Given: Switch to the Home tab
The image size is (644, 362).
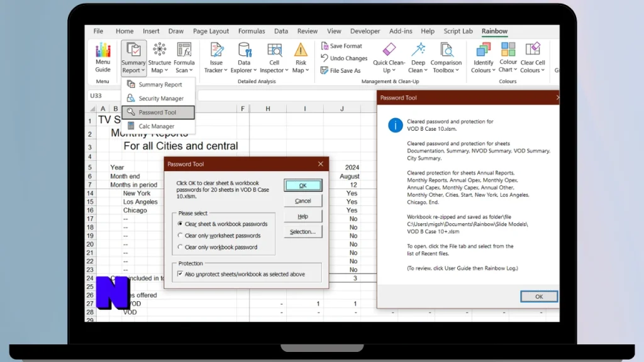Looking at the screenshot, I should [125, 31].
